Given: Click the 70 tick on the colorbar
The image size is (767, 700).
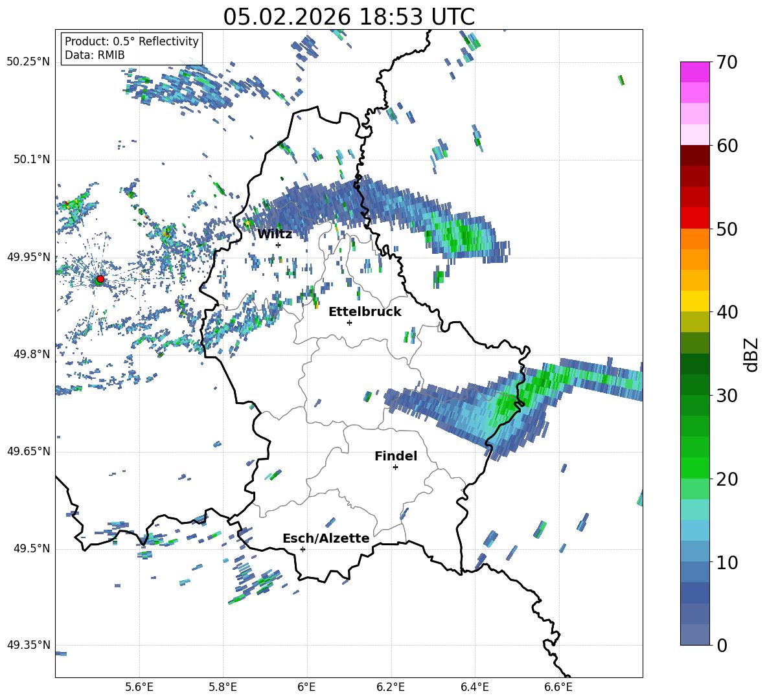Looking at the screenshot, I should pyautogui.click(x=726, y=62).
